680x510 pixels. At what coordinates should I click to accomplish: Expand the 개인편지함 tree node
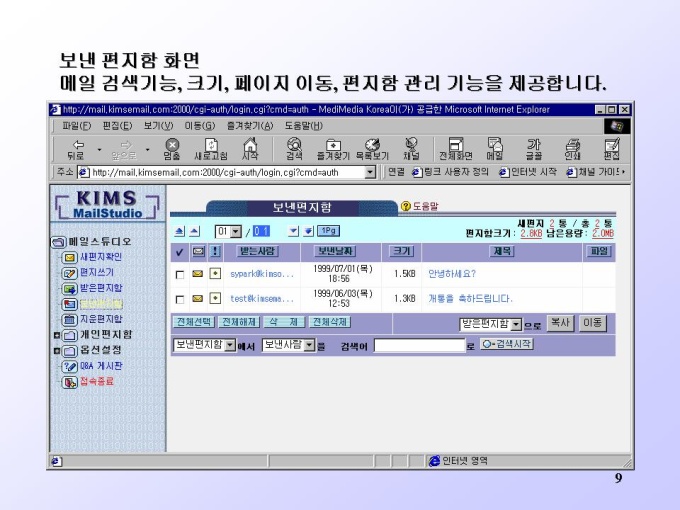[x=57, y=335]
